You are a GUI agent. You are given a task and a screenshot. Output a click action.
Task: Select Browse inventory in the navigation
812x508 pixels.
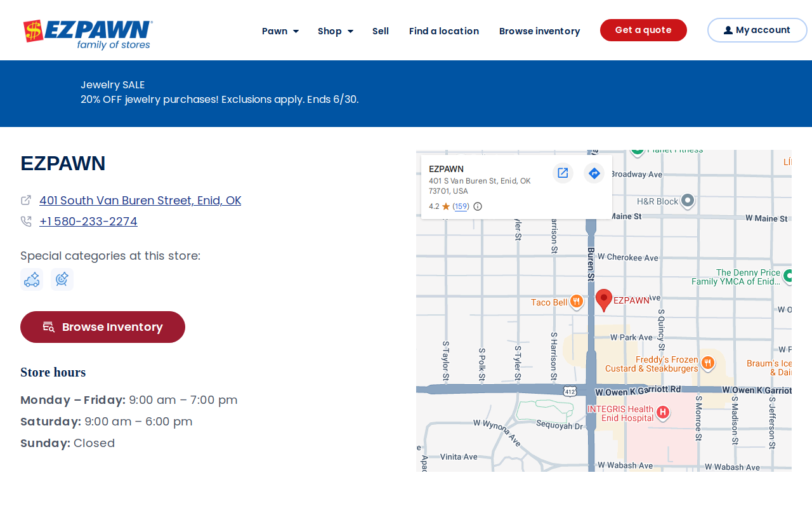pyautogui.click(x=539, y=31)
